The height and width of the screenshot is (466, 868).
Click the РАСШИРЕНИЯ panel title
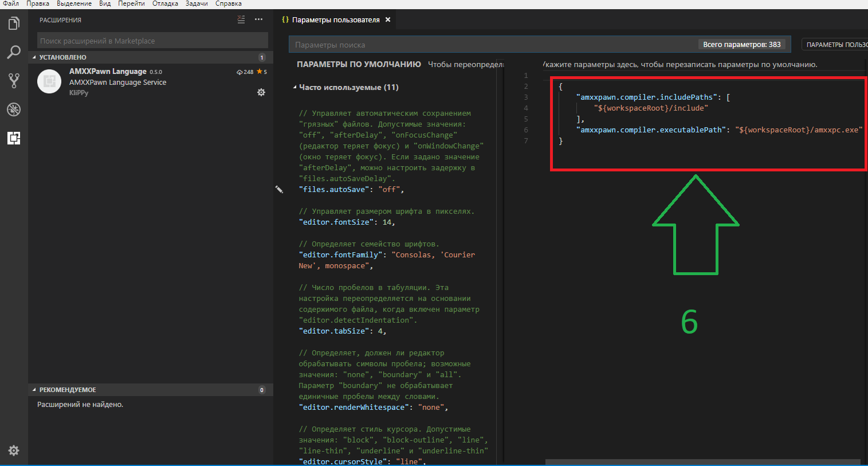60,20
